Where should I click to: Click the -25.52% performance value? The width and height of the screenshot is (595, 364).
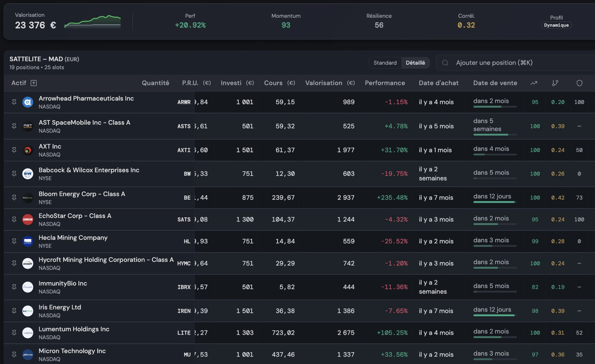[x=394, y=241]
